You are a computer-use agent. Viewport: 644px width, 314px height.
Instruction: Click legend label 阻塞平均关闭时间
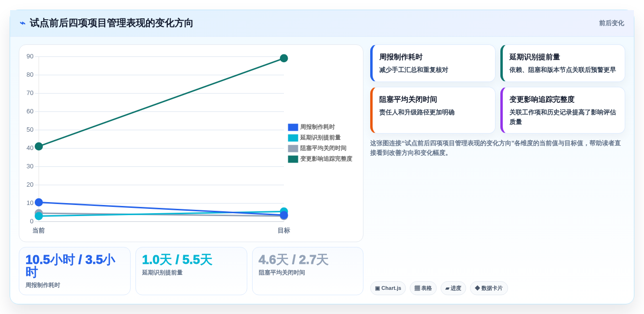click(323, 149)
